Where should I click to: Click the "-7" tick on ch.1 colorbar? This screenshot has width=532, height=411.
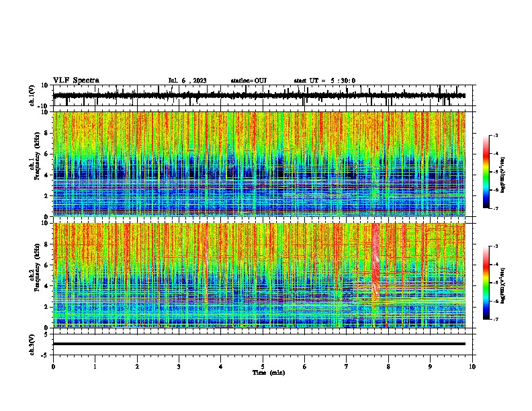(496, 208)
